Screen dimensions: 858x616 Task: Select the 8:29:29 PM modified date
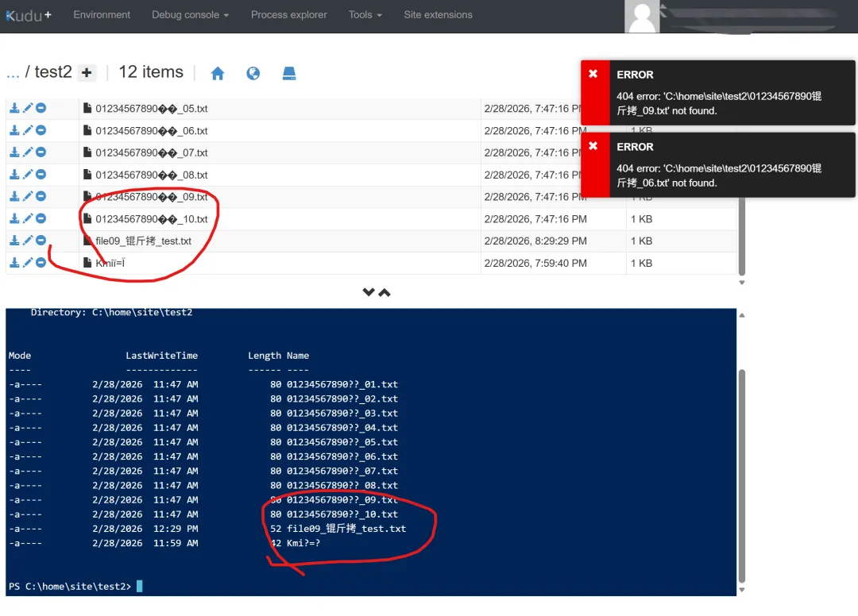535,241
